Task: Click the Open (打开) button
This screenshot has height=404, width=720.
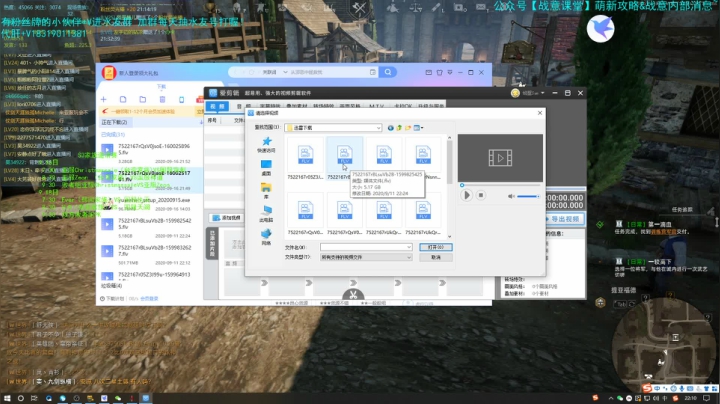Action: tap(436, 247)
